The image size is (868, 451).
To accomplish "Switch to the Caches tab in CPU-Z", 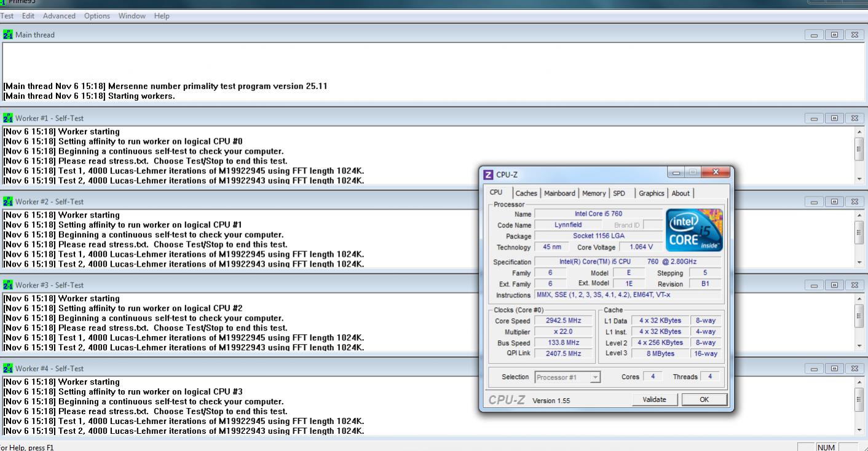I will point(526,193).
